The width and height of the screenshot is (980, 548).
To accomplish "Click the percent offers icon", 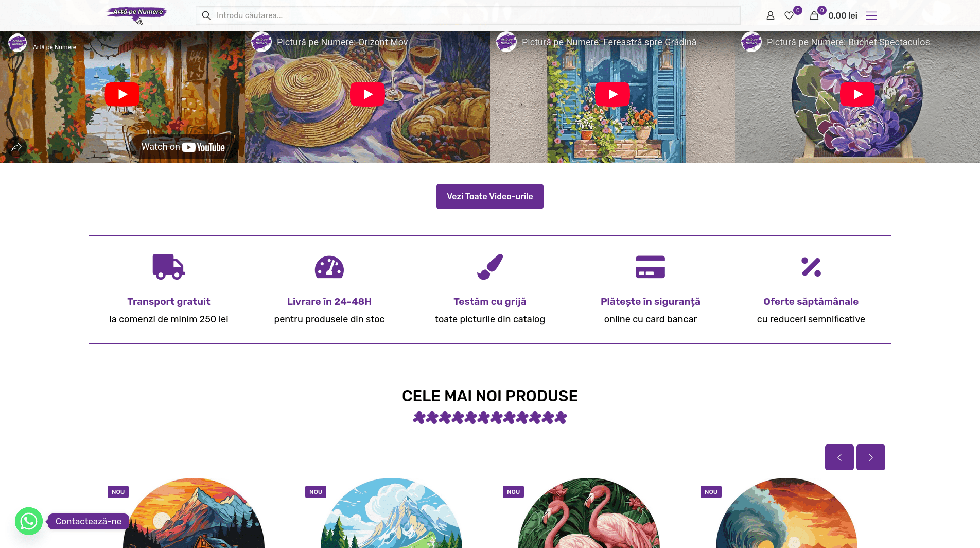I will click(811, 267).
